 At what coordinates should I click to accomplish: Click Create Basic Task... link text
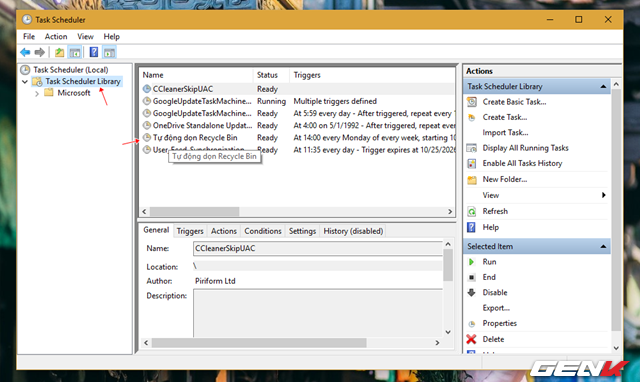pyautogui.click(x=514, y=102)
